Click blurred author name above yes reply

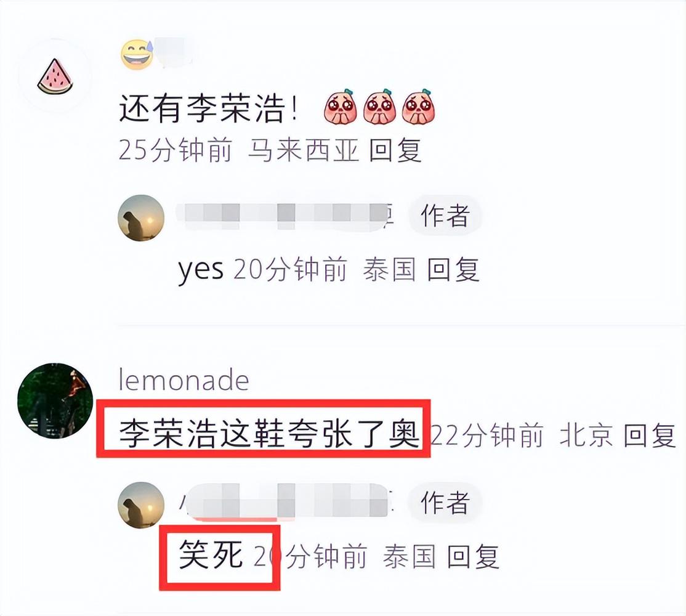click(x=285, y=216)
